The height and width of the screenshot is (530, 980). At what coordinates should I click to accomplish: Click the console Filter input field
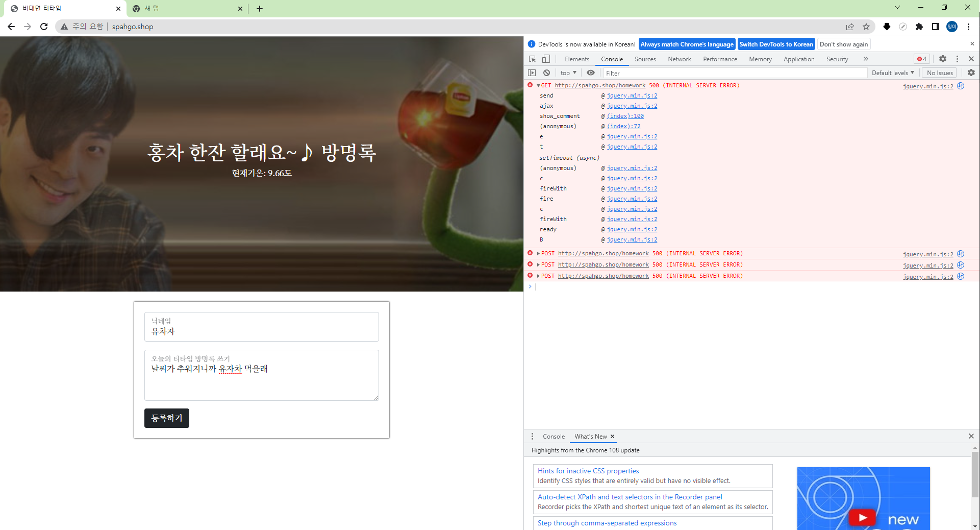point(735,73)
